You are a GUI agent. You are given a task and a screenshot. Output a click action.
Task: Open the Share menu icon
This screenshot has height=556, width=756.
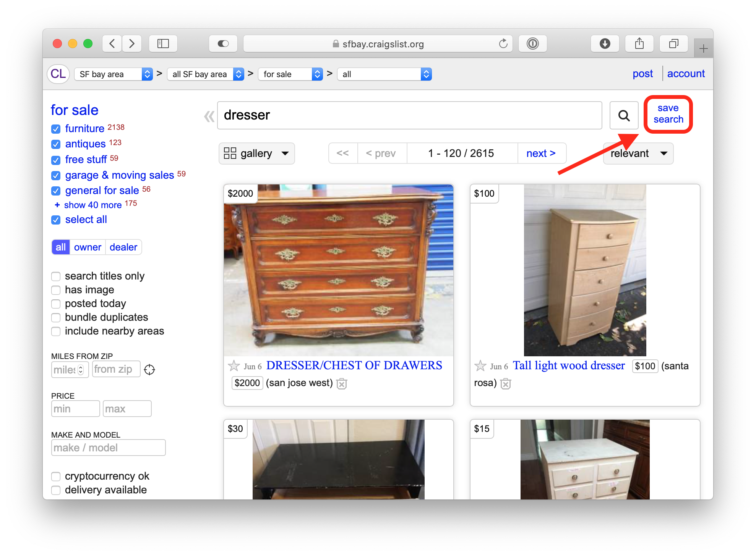639,44
